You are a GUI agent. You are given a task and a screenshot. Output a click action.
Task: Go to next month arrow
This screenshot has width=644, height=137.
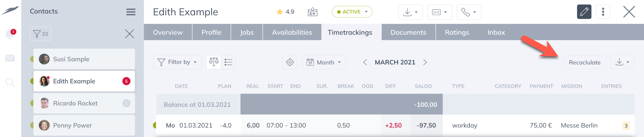pos(425,62)
